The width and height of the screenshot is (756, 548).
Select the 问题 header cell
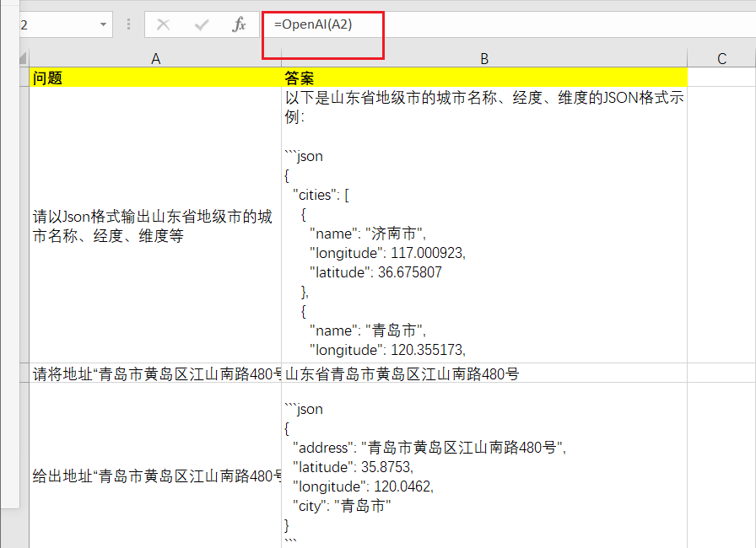pos(155,77)
